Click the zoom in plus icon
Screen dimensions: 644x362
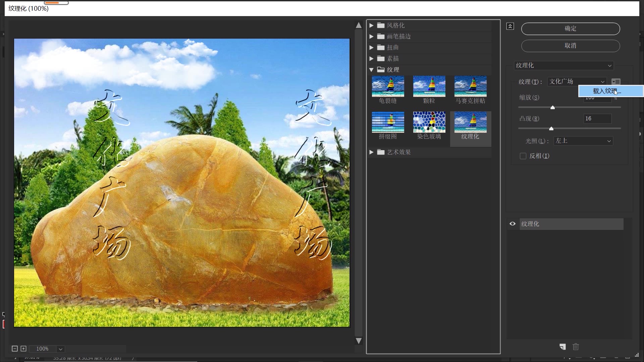point(23,349)
